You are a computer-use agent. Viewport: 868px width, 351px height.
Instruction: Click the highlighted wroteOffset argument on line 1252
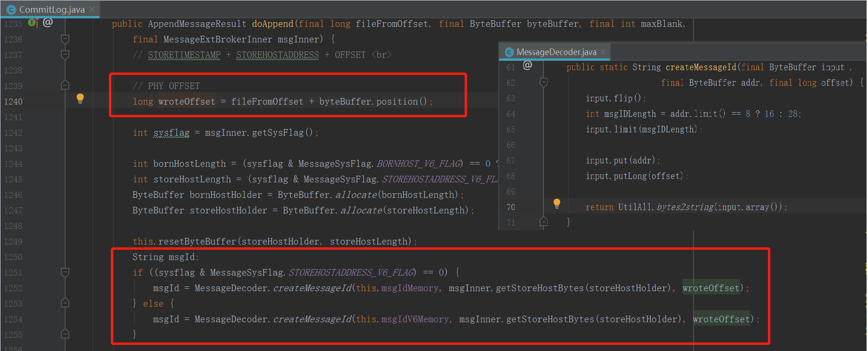[x=710, y=288]
